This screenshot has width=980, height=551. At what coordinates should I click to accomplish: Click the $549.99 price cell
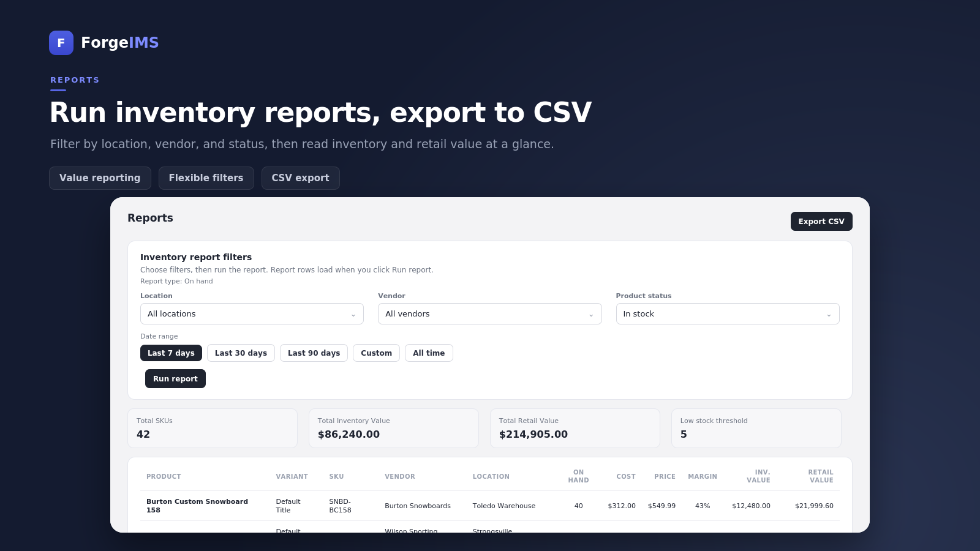coord(661,506)
